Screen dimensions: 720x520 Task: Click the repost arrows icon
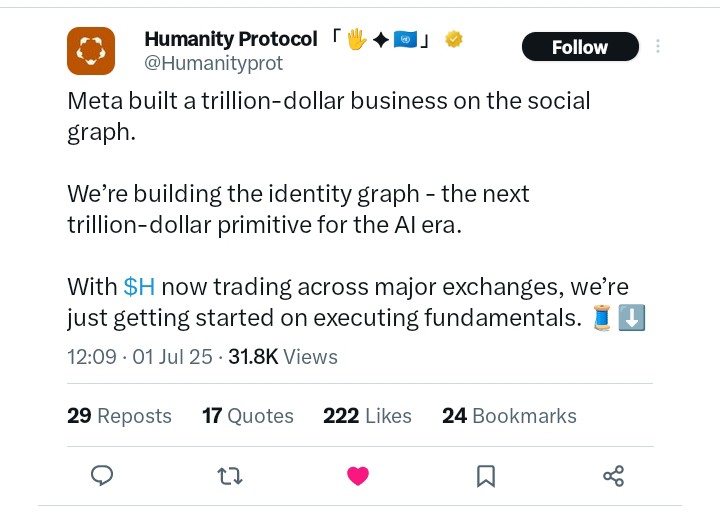pyautogui.click(x=230, y=476)
